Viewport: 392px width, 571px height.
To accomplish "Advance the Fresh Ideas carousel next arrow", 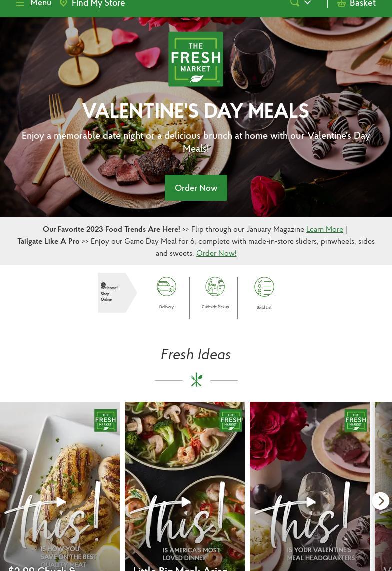I will click(x=381, y=501).
